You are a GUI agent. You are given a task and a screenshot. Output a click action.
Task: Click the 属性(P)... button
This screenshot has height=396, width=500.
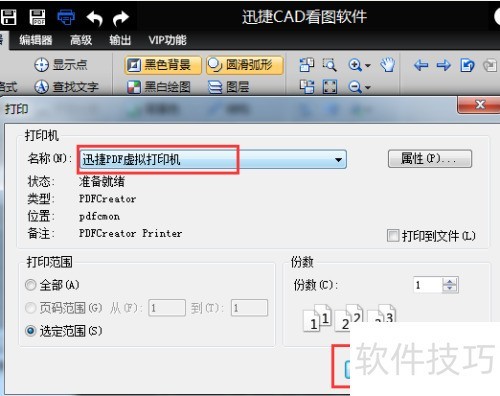430,159
